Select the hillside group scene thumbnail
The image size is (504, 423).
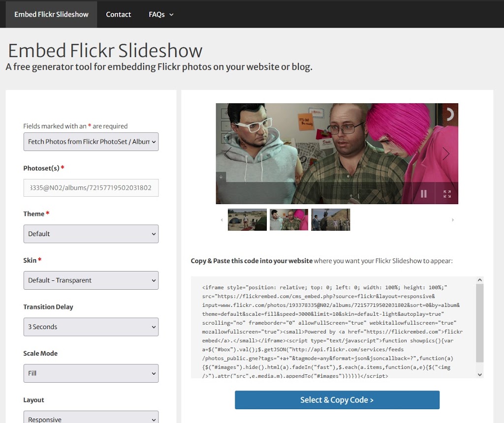330,220
